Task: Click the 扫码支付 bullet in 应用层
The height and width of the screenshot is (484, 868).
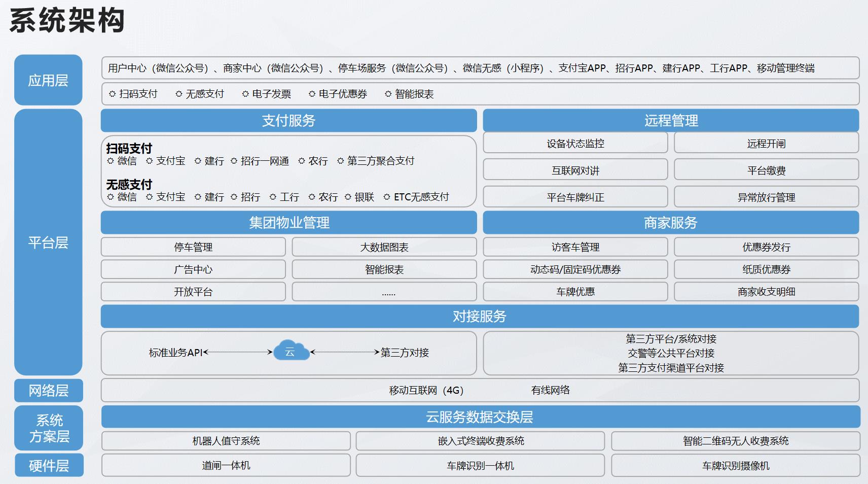Action: tap(133, 94)
